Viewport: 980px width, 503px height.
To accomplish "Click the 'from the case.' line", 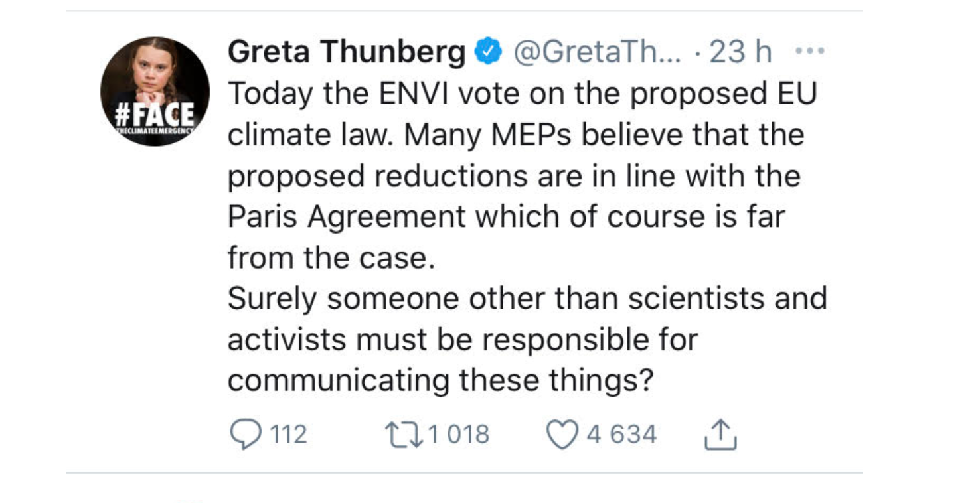I will pyautogui.click(x=331, y=257).
